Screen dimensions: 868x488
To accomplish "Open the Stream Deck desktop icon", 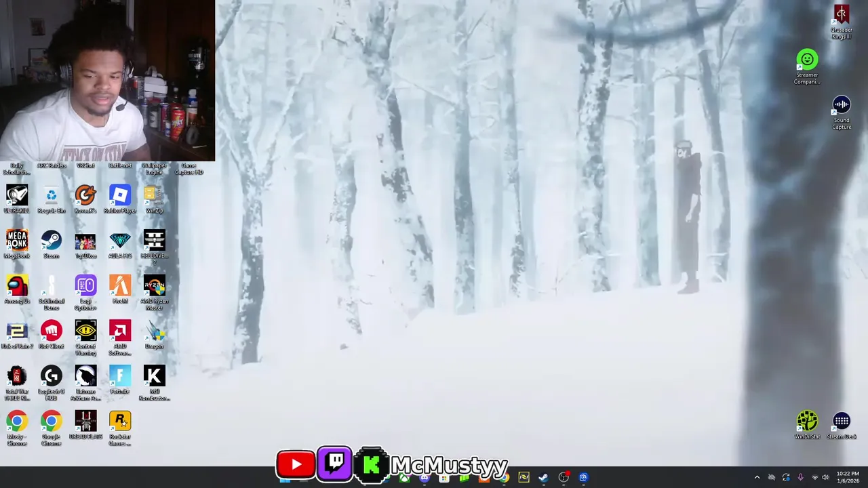I will pyautogui.click(x=842, y=426).
